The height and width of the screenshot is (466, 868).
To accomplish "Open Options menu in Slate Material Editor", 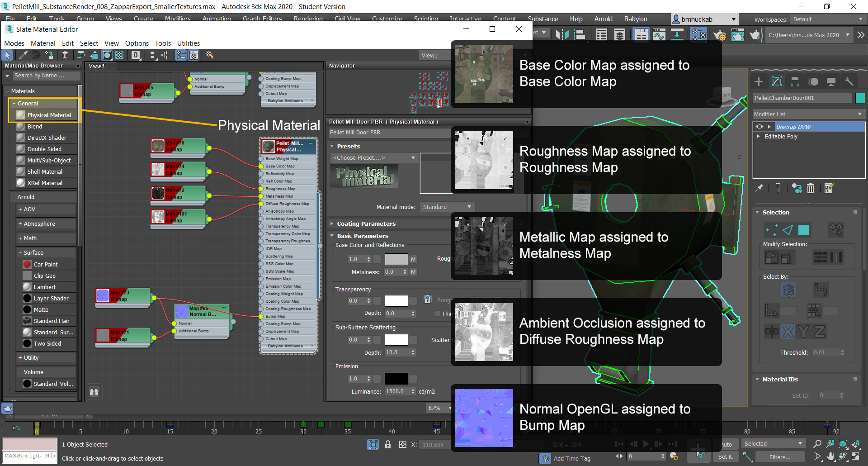I will pyautogui.click(x=137, y=43).
